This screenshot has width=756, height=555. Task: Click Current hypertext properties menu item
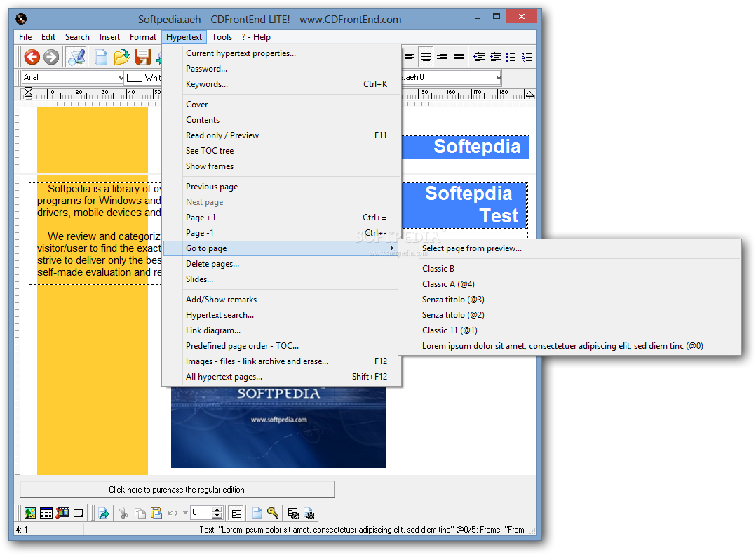point(282,53)
